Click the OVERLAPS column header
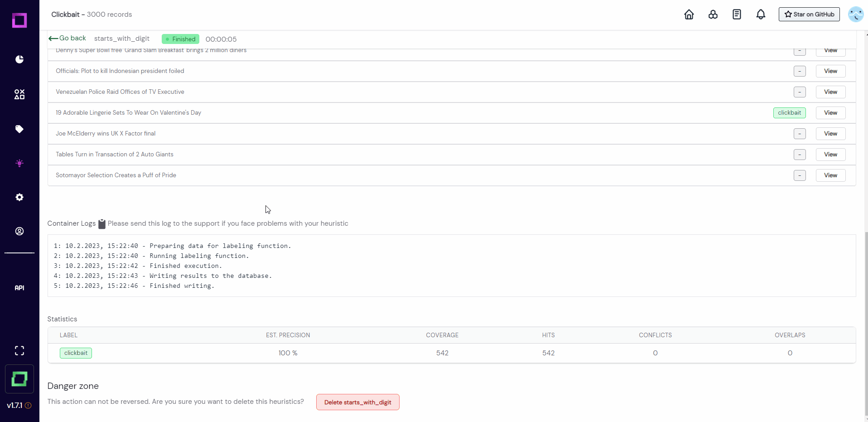 click(x=790, y=335)
